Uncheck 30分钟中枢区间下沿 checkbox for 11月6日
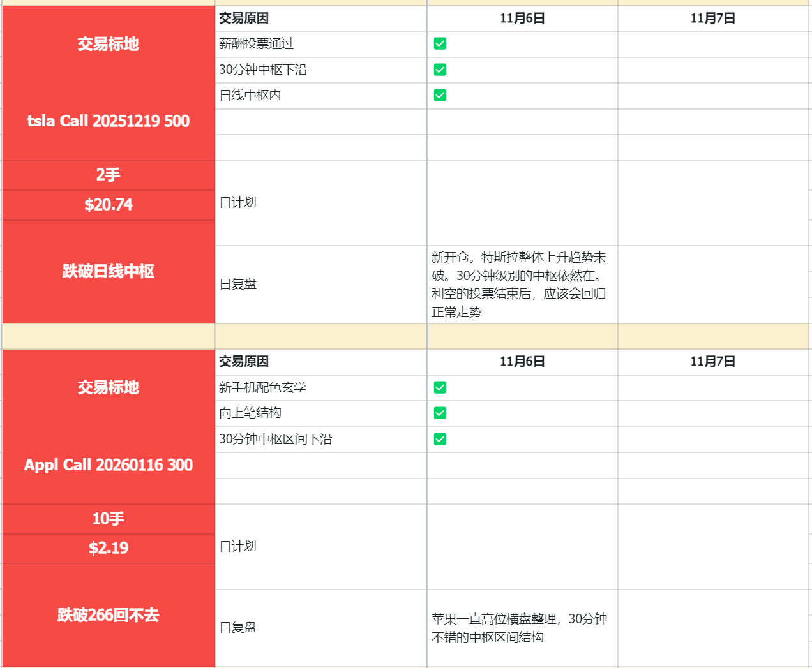The width and height of the screenshot is (812, 668). tap(440, 439)
